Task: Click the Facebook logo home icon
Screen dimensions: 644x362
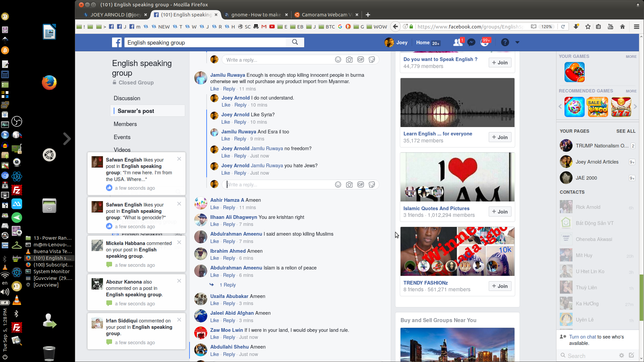Action: click(x=117, y=43)
